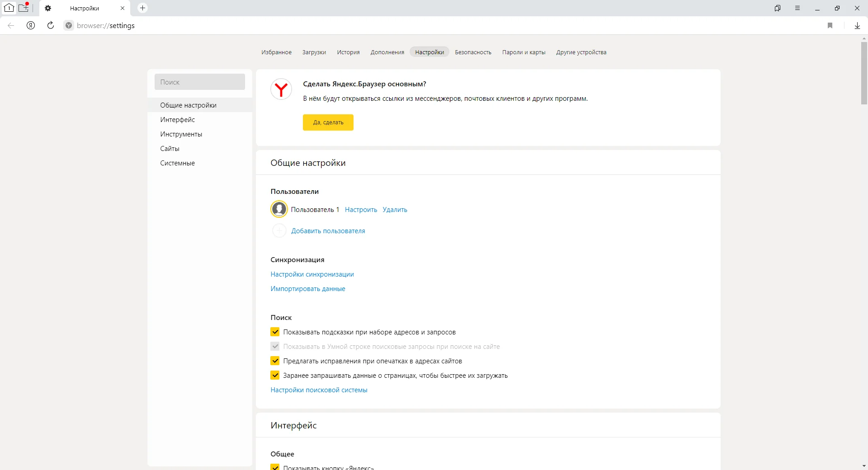Open the Дополнения tab
868x470 pixels.
click(x=387, y=52)
